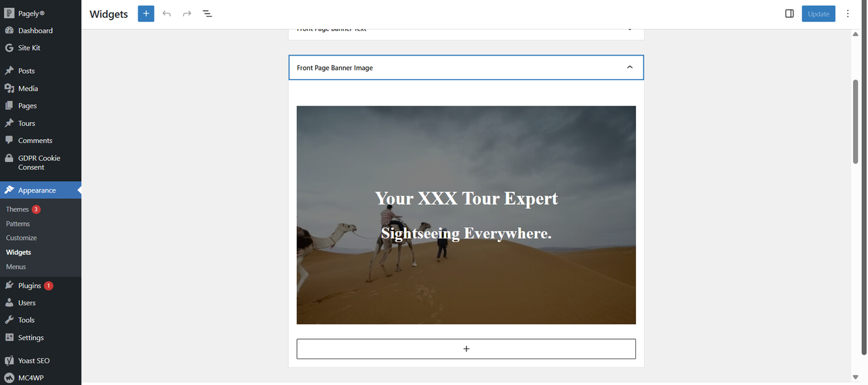Click 'Sightseeing Everywhere.' banner text
Image resolution: width=868 pixels, height=385 pixels.
pos(466,233)
